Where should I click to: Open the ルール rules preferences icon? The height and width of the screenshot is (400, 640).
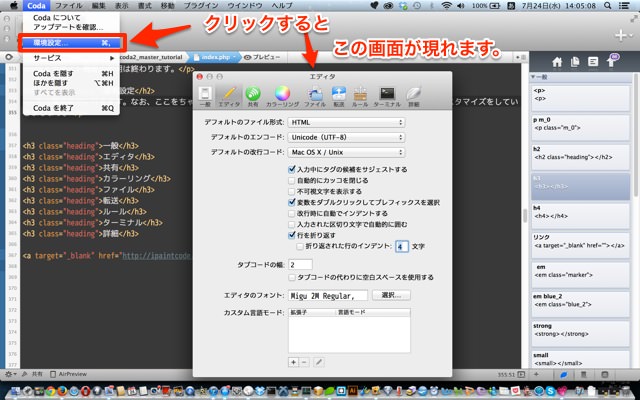pyautogui.click(x=360, y=97)
